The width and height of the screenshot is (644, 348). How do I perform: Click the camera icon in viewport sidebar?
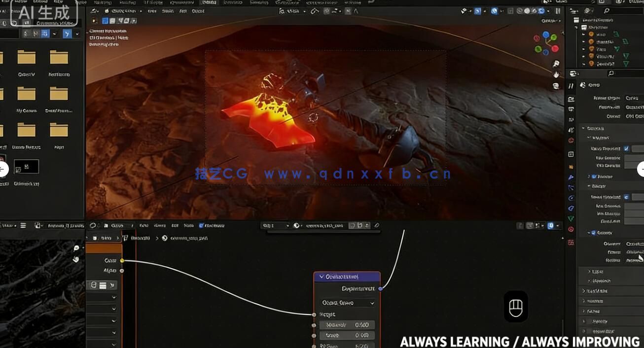(556, 64)
